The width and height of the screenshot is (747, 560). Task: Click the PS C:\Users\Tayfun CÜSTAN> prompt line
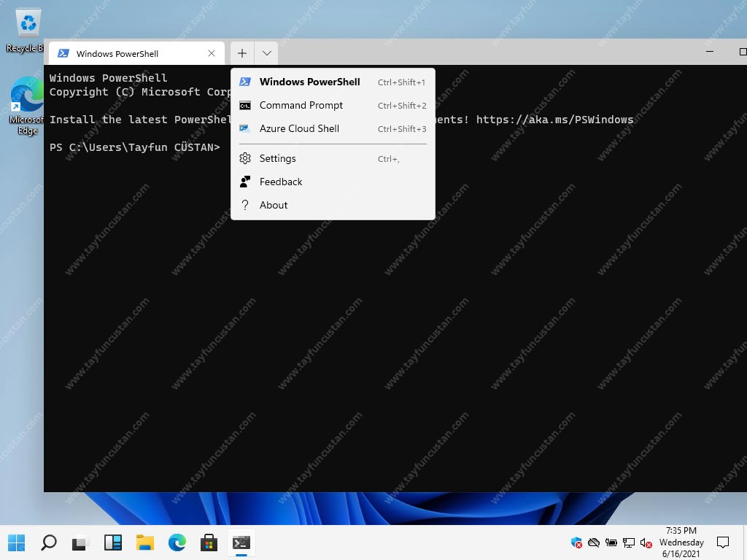point(135,147)
